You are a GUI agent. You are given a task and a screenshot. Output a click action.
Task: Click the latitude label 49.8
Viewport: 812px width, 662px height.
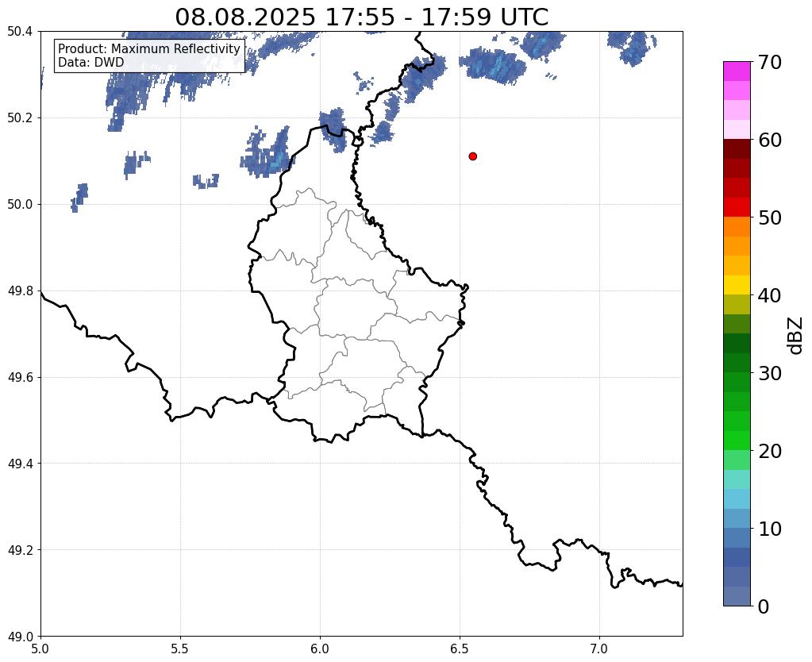[20, 291]
